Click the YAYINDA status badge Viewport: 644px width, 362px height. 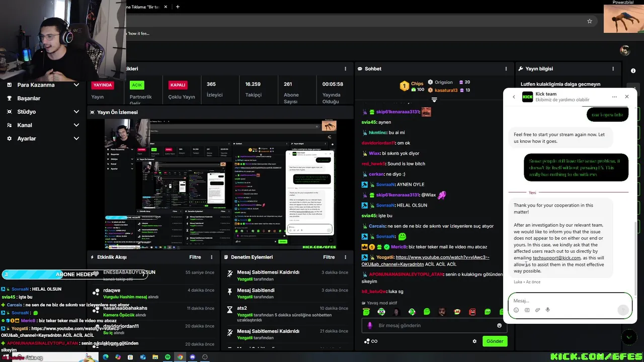click(x=102, y=85)
